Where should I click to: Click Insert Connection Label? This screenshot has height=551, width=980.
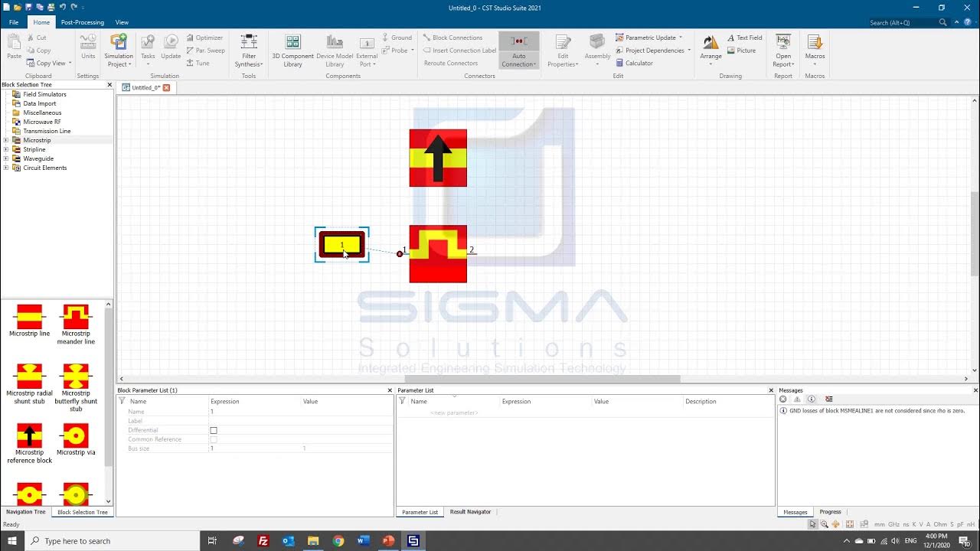pos(459,51)
